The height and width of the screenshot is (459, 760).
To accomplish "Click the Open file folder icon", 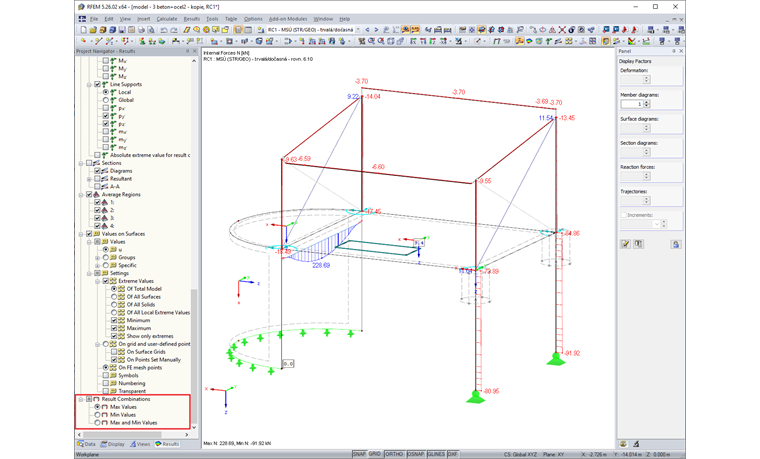I will click(x=93, y=30).
